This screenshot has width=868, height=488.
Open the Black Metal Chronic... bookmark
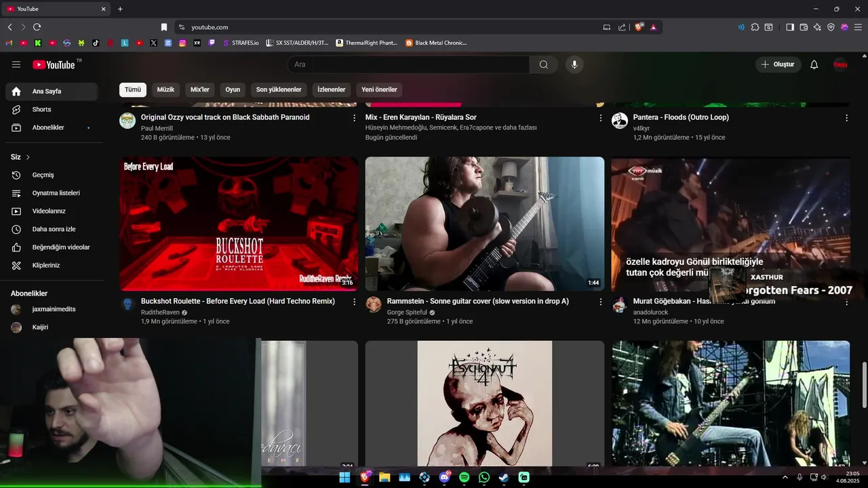436,43
